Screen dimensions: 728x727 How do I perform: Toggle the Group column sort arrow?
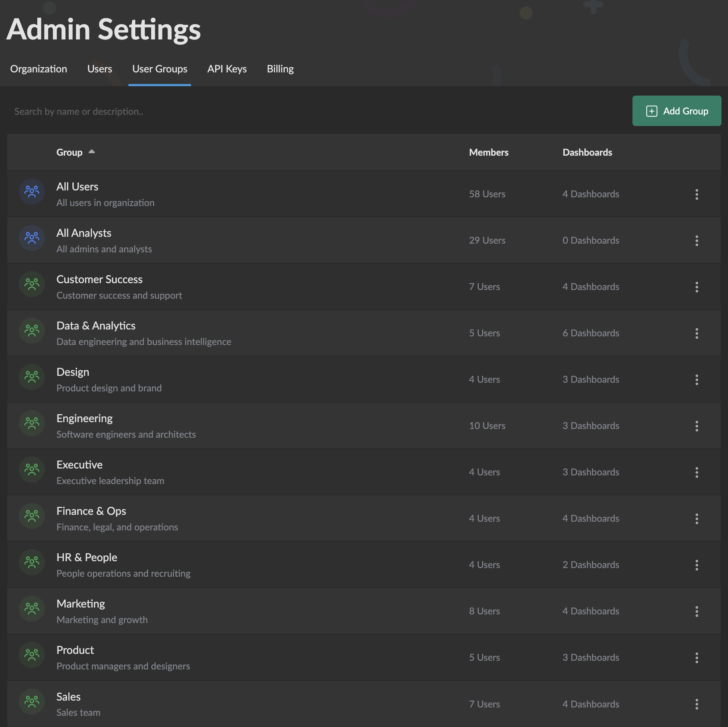coord(92,152)
